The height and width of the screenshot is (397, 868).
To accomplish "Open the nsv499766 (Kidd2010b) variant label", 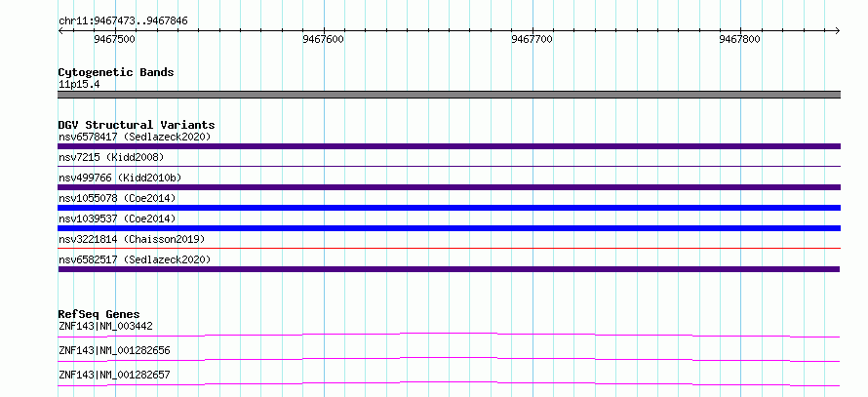I will [120, 178].
